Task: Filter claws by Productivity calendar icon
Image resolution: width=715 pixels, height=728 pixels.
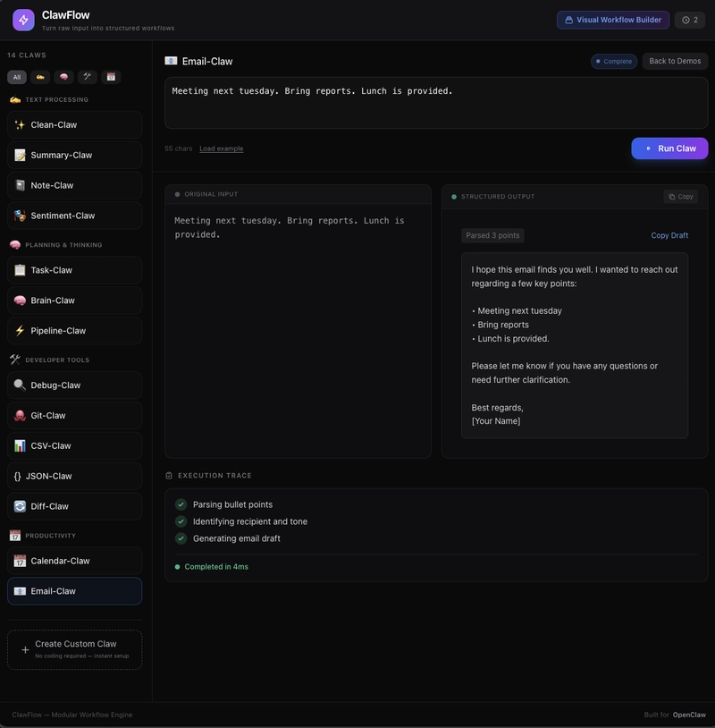Action: click(111, 77)
